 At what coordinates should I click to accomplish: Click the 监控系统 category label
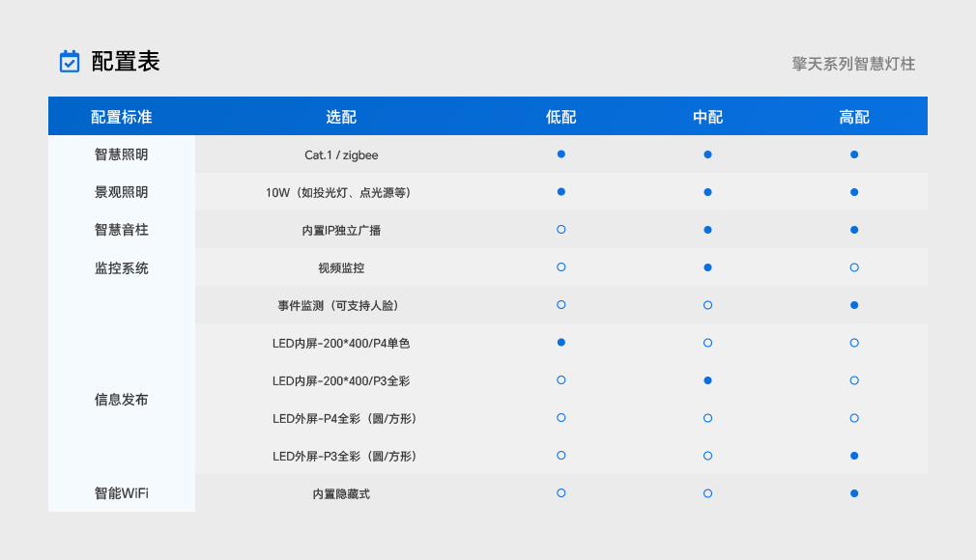[x=122, y=268]
